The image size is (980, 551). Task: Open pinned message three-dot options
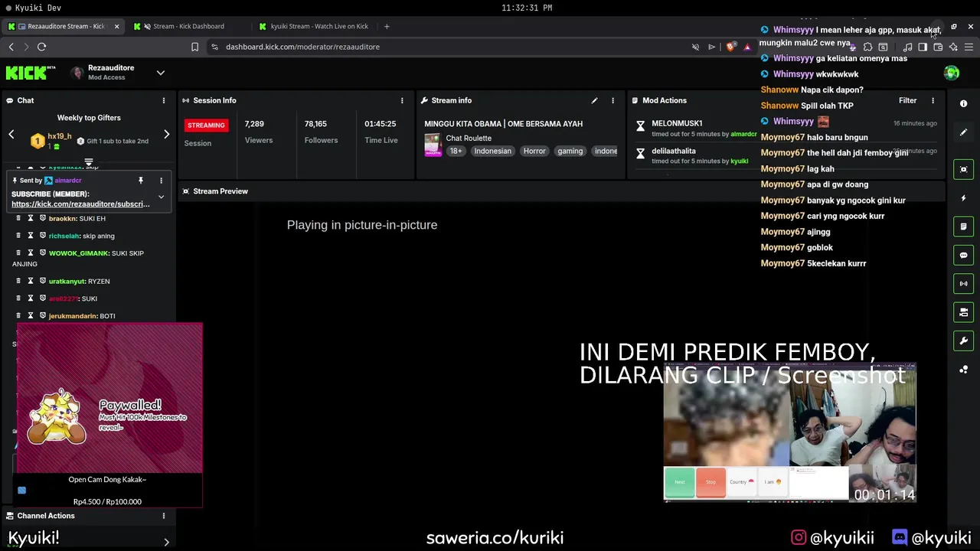tap(161, 181)
